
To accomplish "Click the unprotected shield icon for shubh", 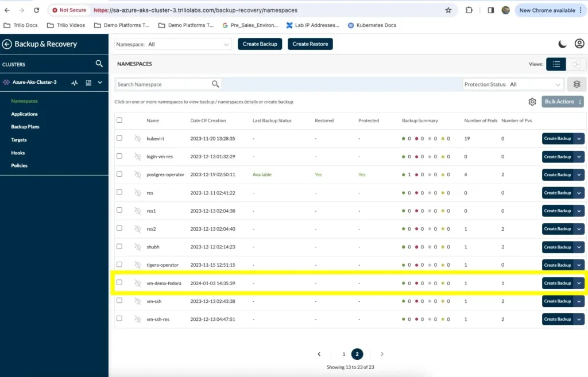I will (138, 247).
